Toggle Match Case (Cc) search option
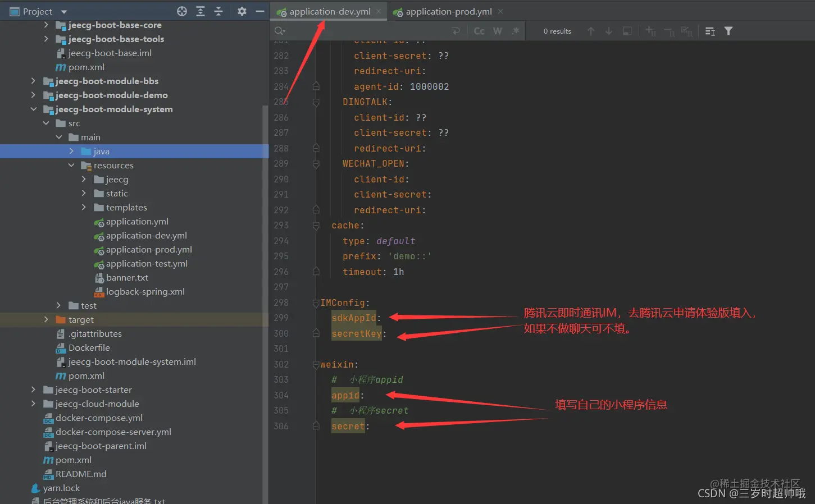This screenshot has height=504, width=815. [x=479, y=31]
